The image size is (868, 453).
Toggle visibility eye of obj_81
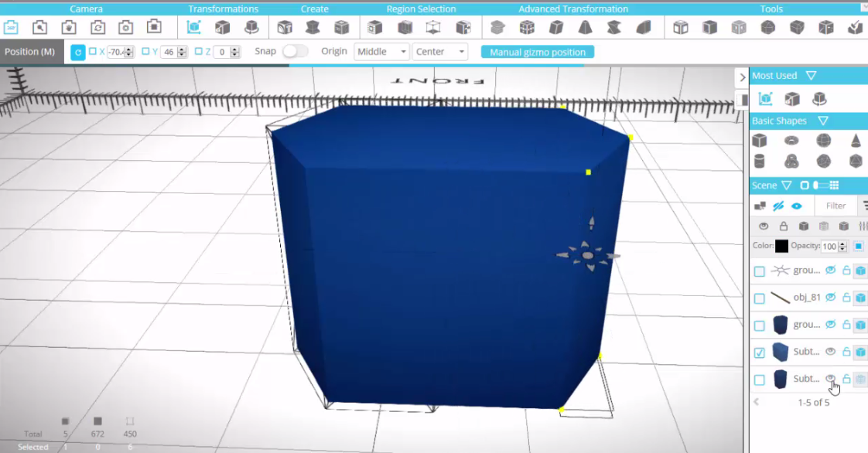point(830,297)
